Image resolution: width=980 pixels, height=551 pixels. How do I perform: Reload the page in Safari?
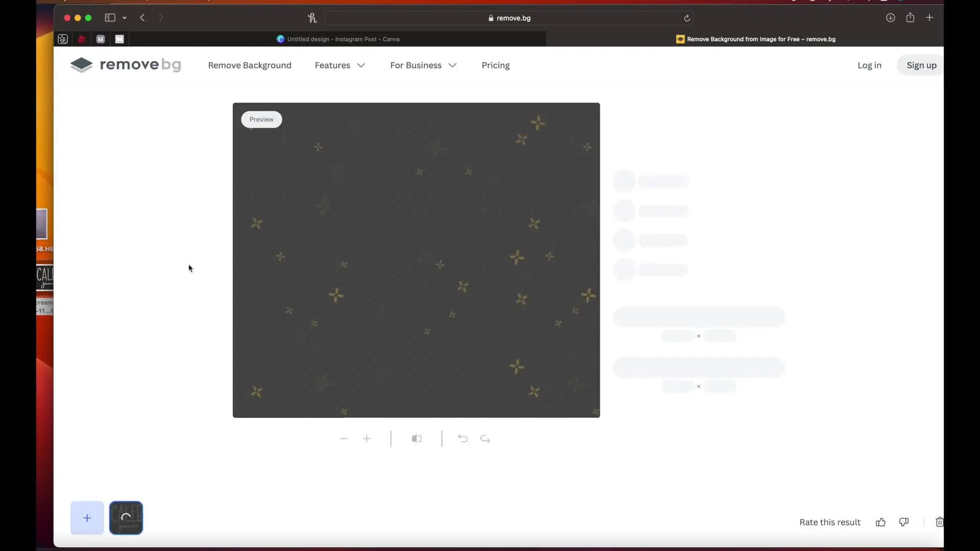tap(687, 18)
